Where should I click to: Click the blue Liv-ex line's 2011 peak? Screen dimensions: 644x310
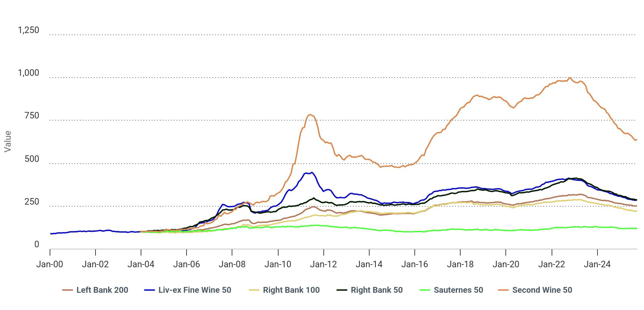coord(312,173)
